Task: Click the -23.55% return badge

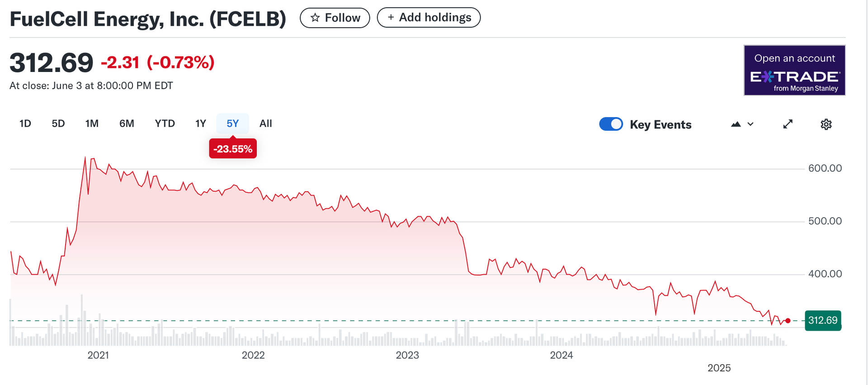Action: [x=233, y=149]
